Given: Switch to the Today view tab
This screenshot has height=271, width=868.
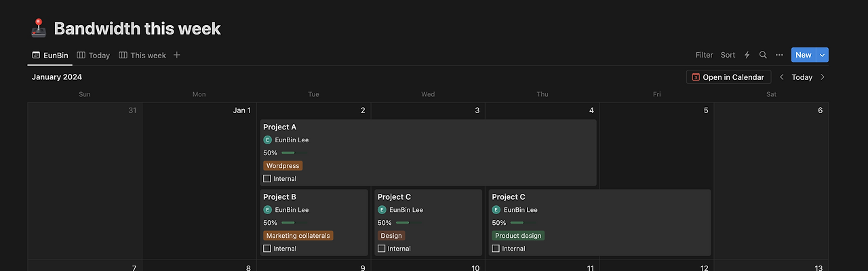Looking at the screenshot, I should (x=93, y=55).
